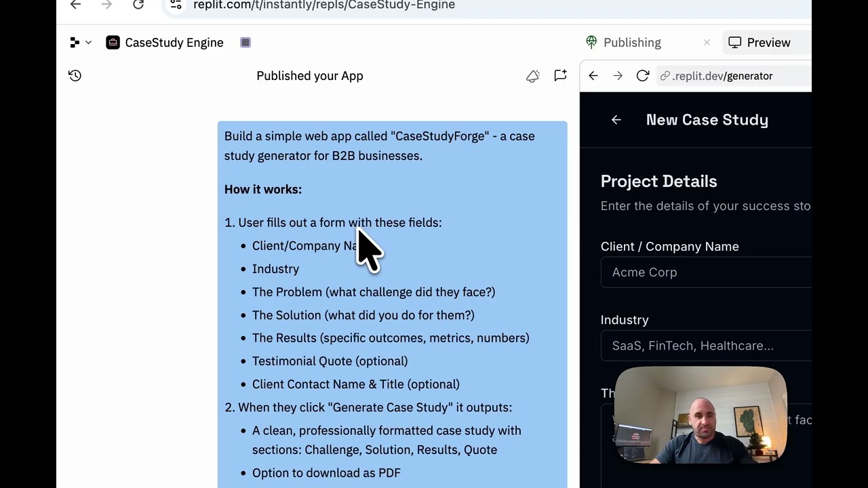Start a new chat with plus-bubble icon
868x488 pixels.
[560, 76]
